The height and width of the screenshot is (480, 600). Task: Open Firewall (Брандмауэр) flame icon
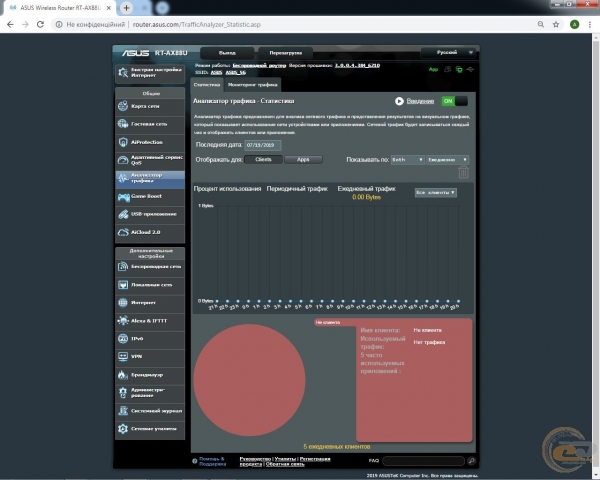123,374
